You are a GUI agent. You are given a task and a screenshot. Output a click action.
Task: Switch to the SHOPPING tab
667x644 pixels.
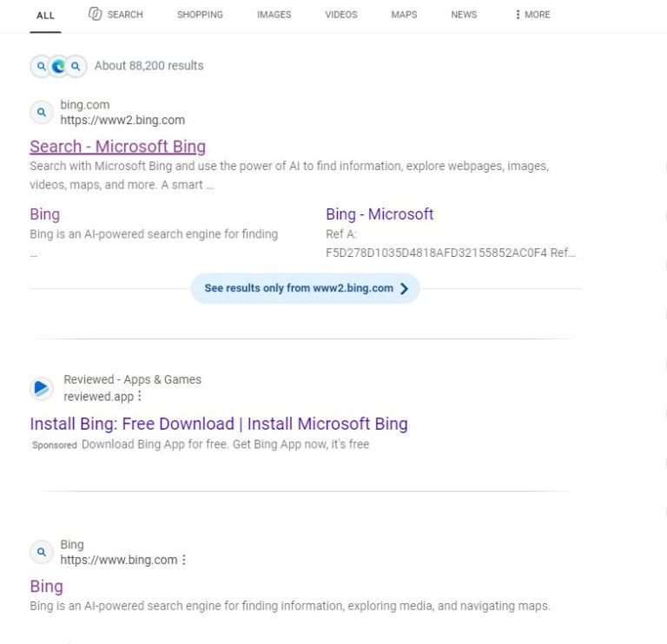point(200,15)
